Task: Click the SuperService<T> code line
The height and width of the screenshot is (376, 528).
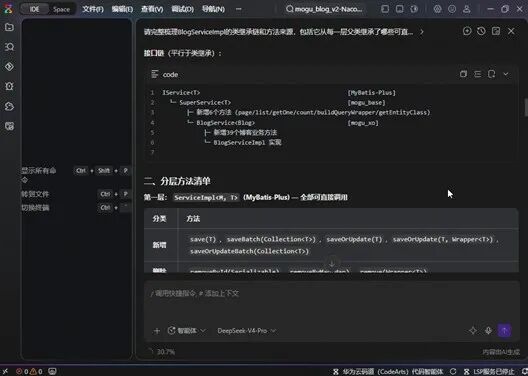Action: [x=205, y=103]
